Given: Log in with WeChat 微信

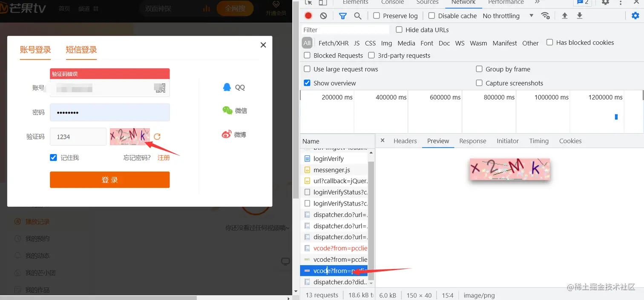Looking at the screenshot, I should pyautogui.click(x=234, y=111).
